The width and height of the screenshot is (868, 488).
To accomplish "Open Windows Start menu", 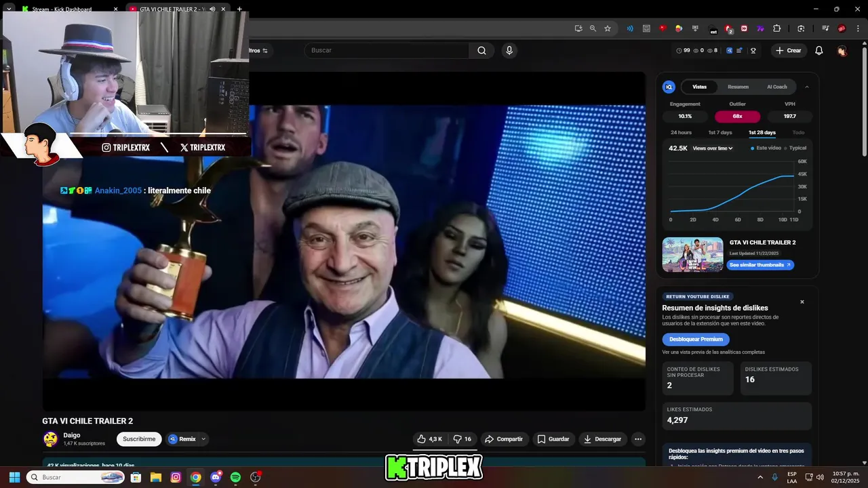I will (14, 477).
